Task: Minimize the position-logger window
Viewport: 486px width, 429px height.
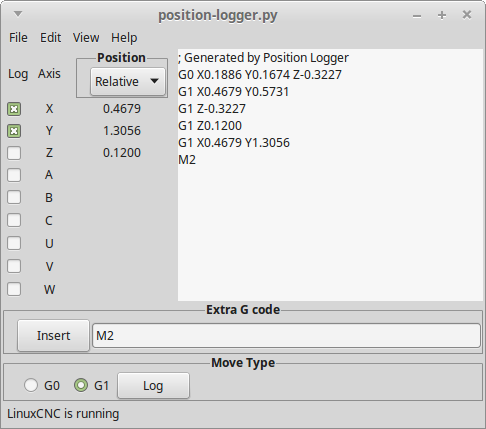Action: tap(417, 15)
